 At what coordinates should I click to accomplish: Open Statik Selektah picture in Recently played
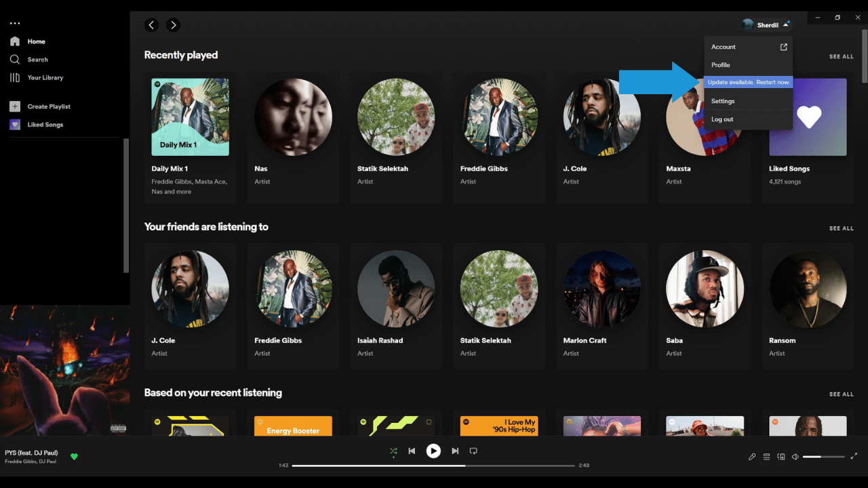pos(396,117)
